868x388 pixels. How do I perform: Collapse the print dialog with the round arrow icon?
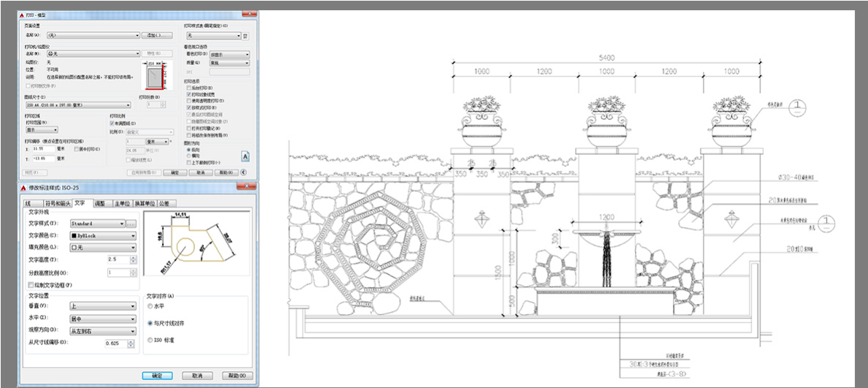[244, 172]
